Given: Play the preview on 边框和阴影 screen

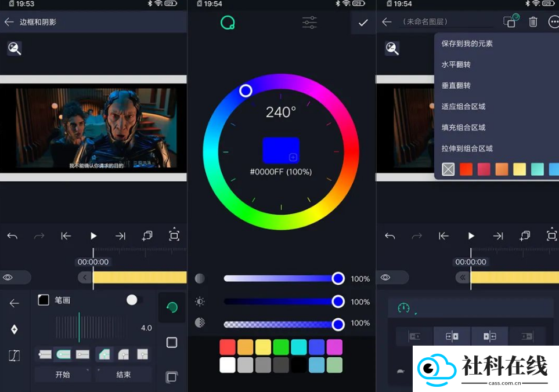Looking at the screenshot, I should click(93, 235).
